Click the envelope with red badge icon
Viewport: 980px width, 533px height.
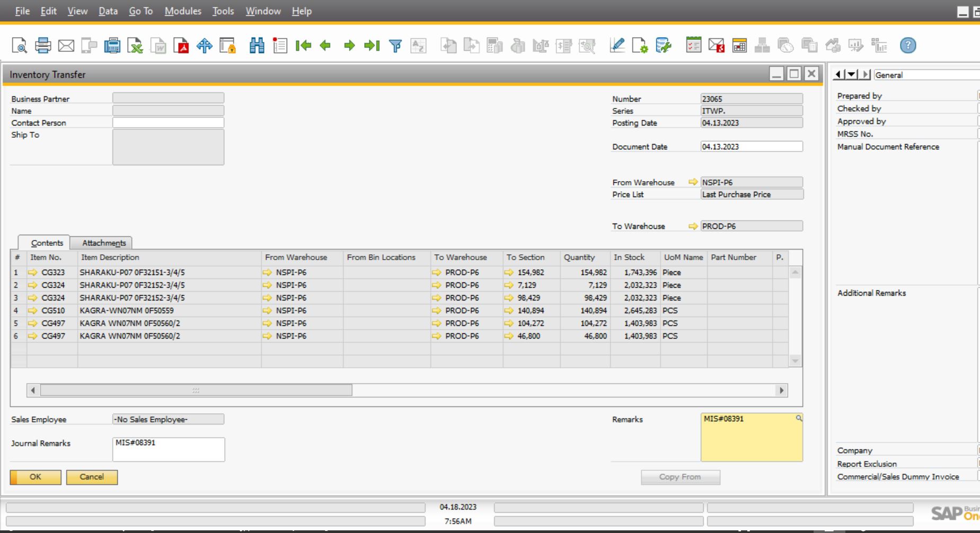(x=717, y=46)
